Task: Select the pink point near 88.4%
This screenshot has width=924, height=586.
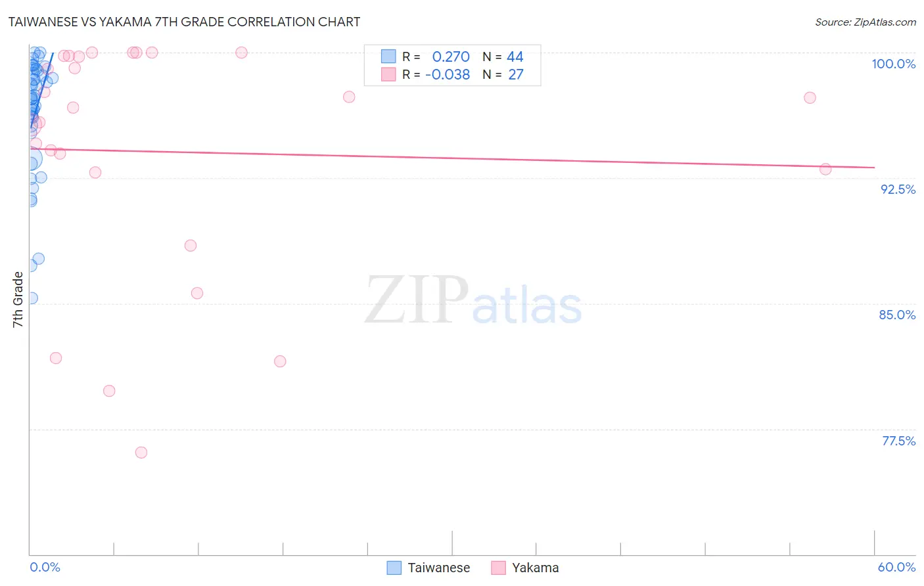Action: pos(191,246)
